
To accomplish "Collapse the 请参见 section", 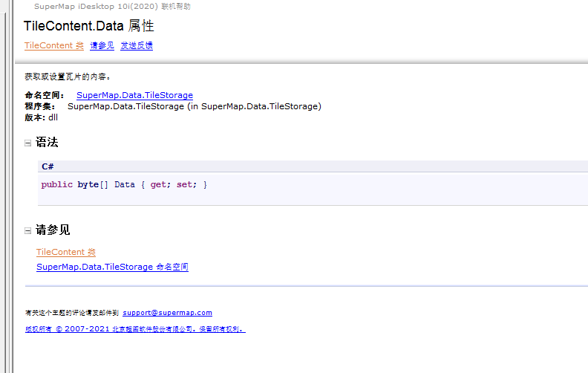I will click(x=27, y=231).
